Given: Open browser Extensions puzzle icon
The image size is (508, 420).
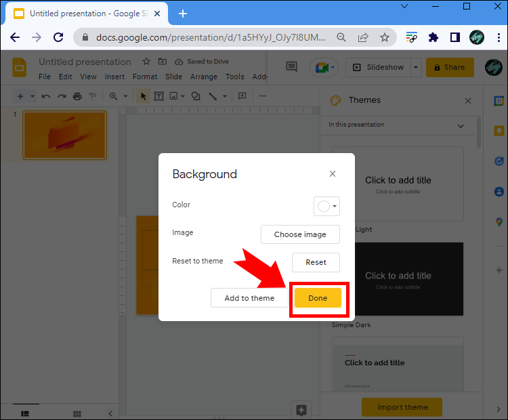Looking at the screenshot, I should click(x=433, y=37).
